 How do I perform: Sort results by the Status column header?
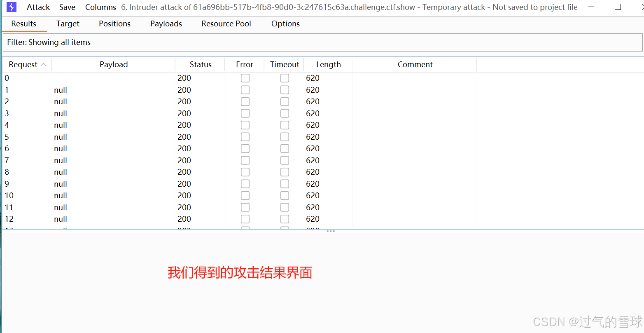(200, 64)
